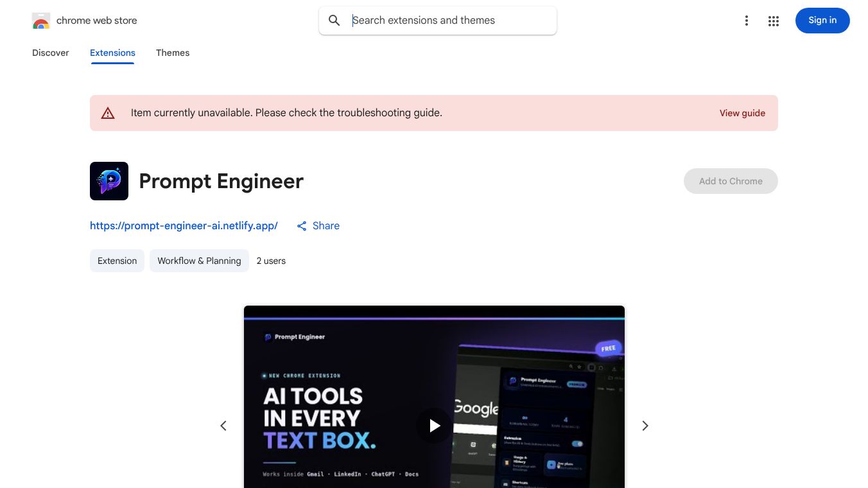
Task: Click the 'Prompt Engineer' heading
Action: pos(221,181)
